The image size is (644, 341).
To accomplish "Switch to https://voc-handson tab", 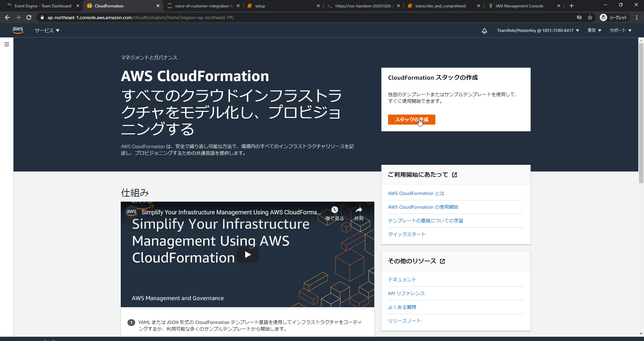I will click(x=364, y=6).
